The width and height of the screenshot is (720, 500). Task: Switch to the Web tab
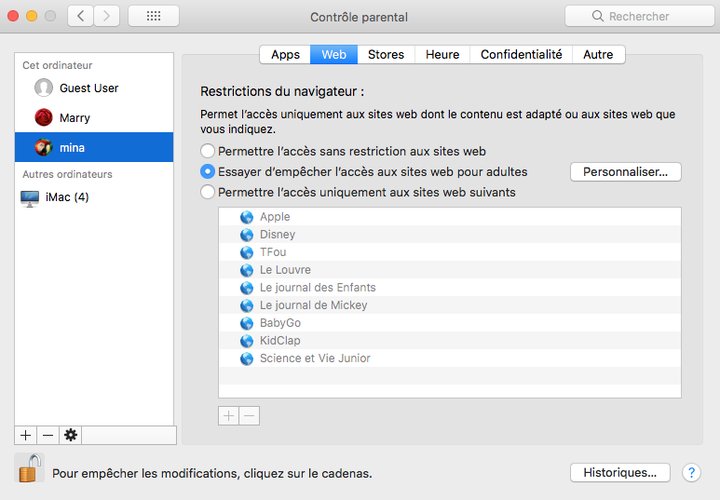tap(334, 55)
